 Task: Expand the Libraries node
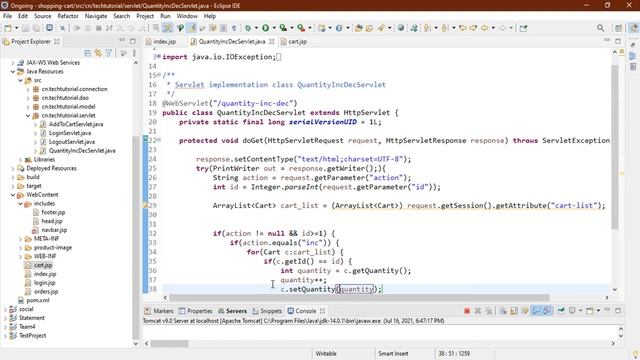click(20, 160)
